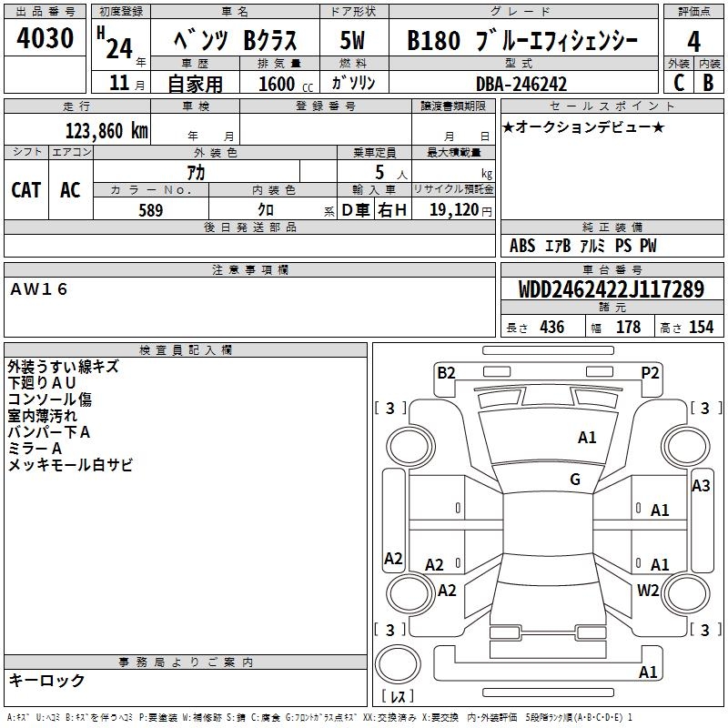The width and height of the screenshot is (728, 728).
Task: Click the P2 damage mark on diagram
Action: 650,372
